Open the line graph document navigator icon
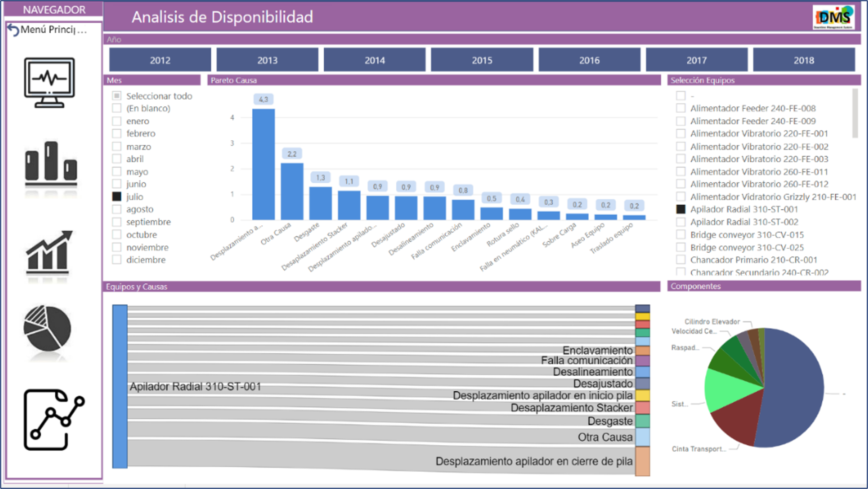 click(x=54, y=420)
